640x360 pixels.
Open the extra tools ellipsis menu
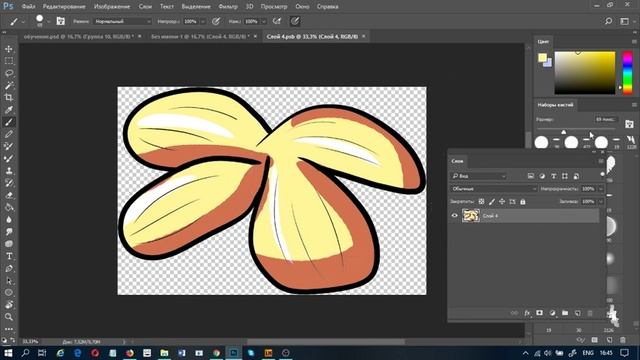pyautogui.click(x=9, y=329)
